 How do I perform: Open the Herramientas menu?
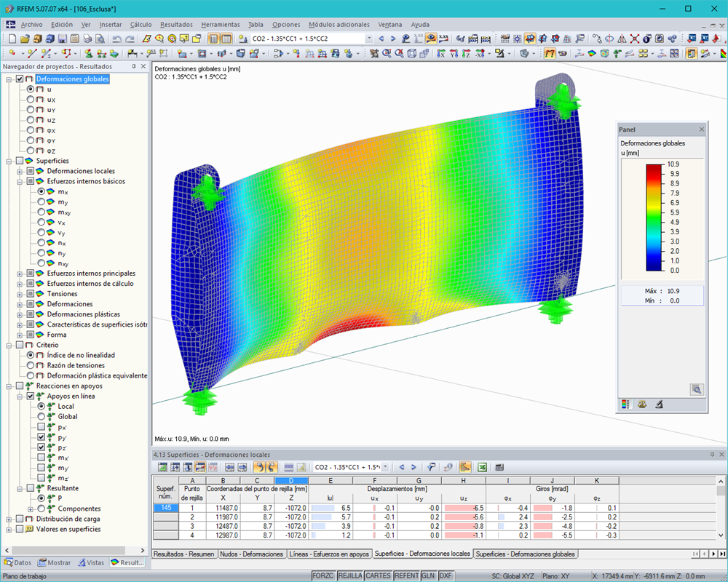pyautogui.click(x=221, y=25)
